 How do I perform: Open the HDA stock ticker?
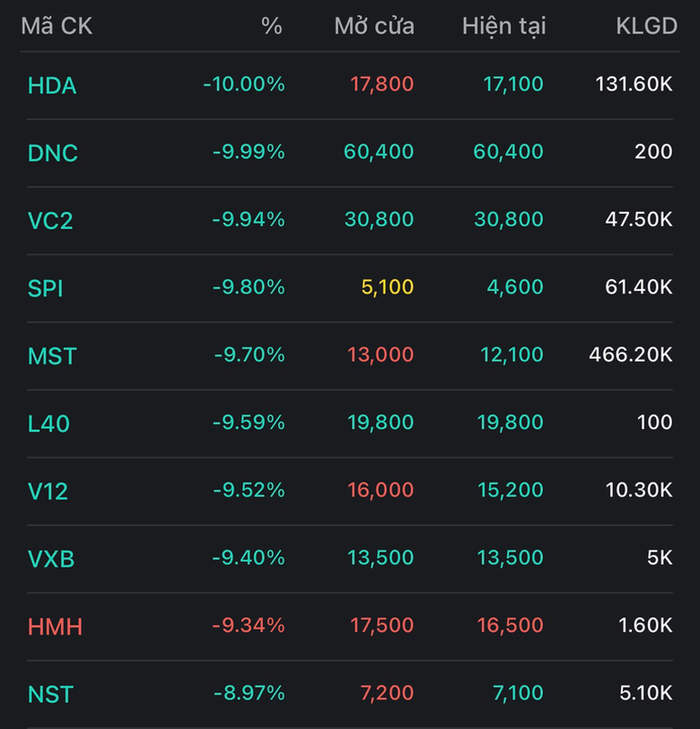(x=52, y=85)
